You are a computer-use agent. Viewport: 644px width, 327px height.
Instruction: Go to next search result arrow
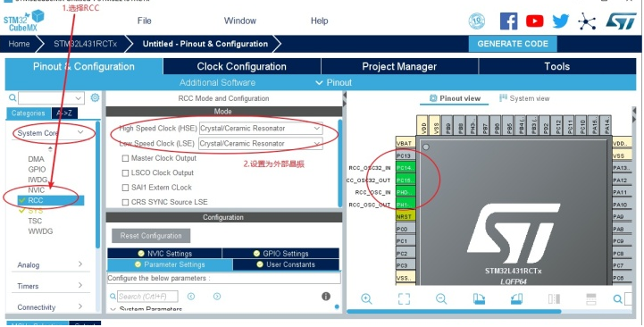pyautogui.click(x=217, y=297)
